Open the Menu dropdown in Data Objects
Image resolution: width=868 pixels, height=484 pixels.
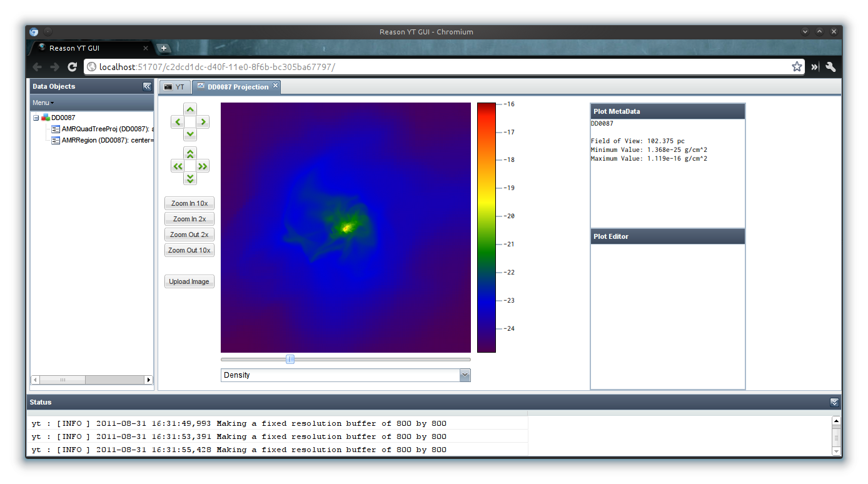43,103
